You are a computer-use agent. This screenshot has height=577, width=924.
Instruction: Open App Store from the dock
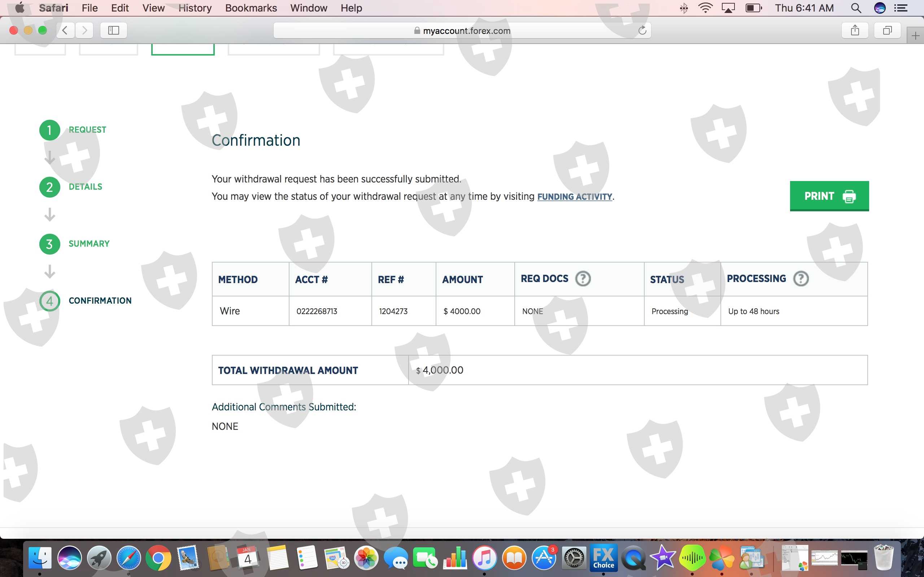coord(544,558)
